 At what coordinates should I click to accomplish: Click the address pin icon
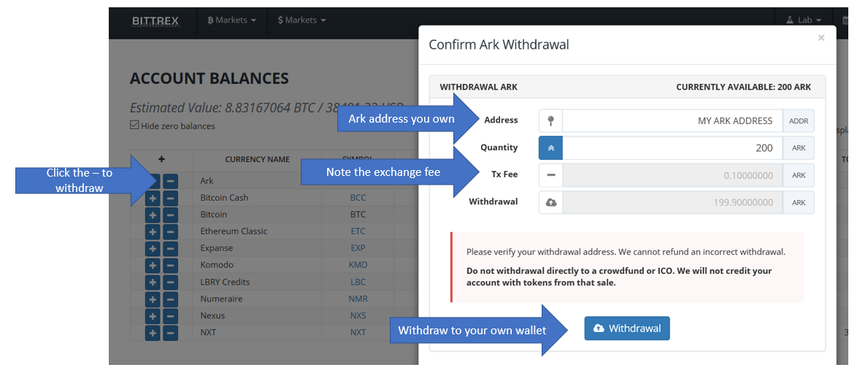coord(550,120)
